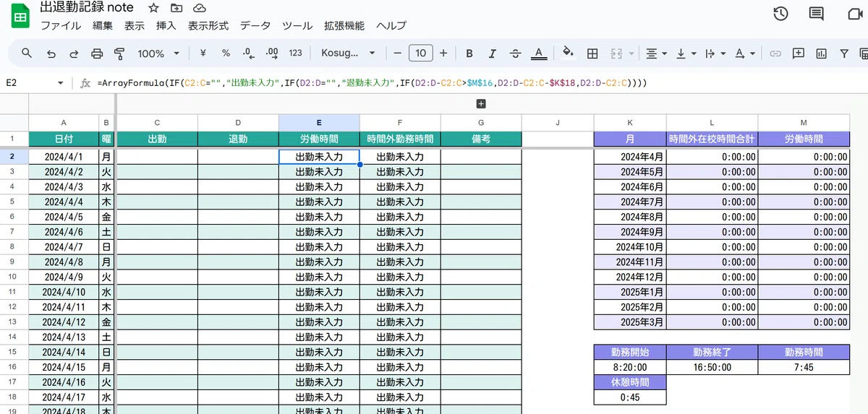Increase font size plus button

pyautogui.click(x=443, y=53)
